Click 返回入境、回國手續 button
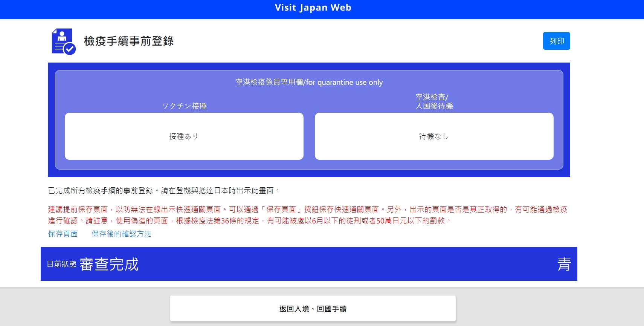Image resolution: width=644 pixels, height=326 pixels. coord(313,308)
